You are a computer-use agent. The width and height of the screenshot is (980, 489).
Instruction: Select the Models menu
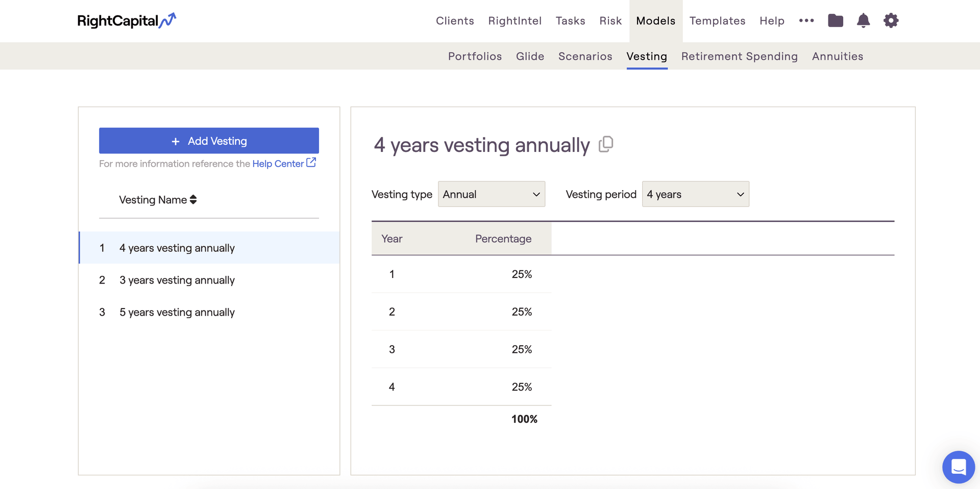click(x=656, y=21)
